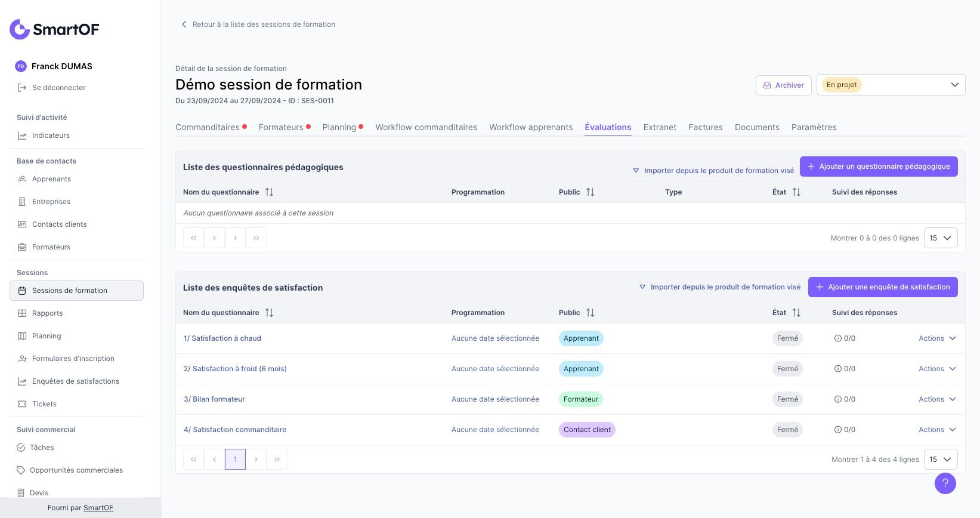980x518 pixels.
Task: Click the Indicateurs chart icon in sidebar
Action: tap(22, 135)
